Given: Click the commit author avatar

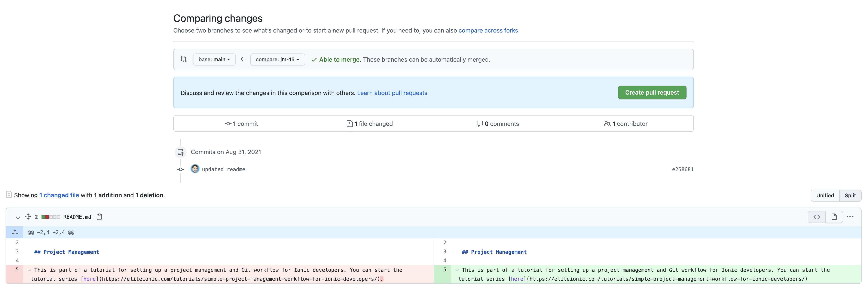Looking at the screenshot, I should 195,169.
